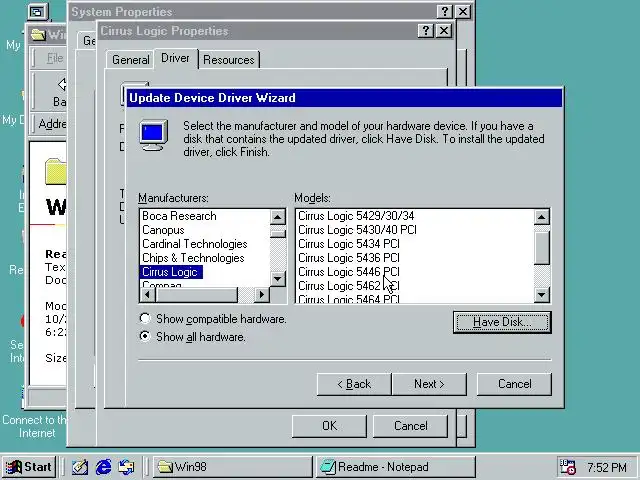640x480 pixels.
Task: Select Show all hardware radio button
Action: tap(145, 337)
